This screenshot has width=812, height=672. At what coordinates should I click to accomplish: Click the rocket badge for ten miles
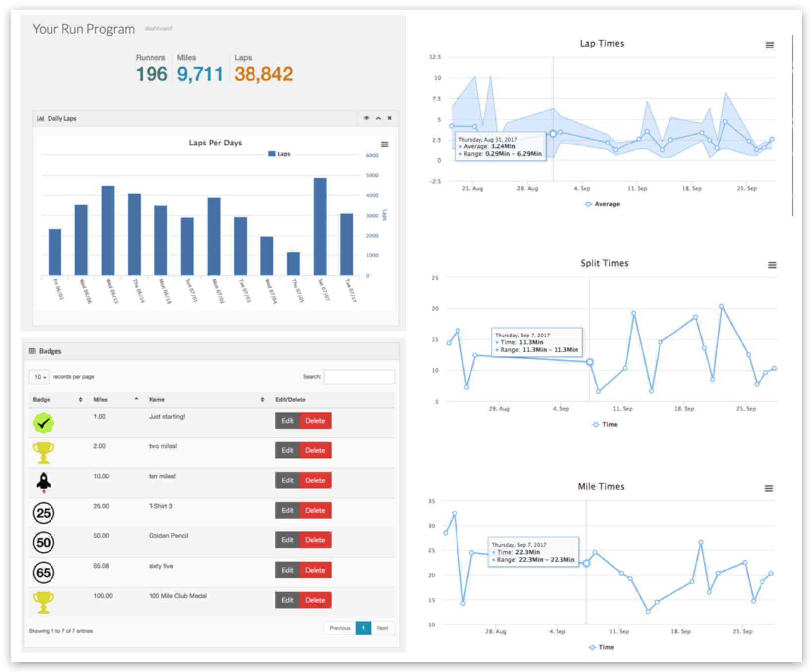pyautogui.click(x=44, y=482)
